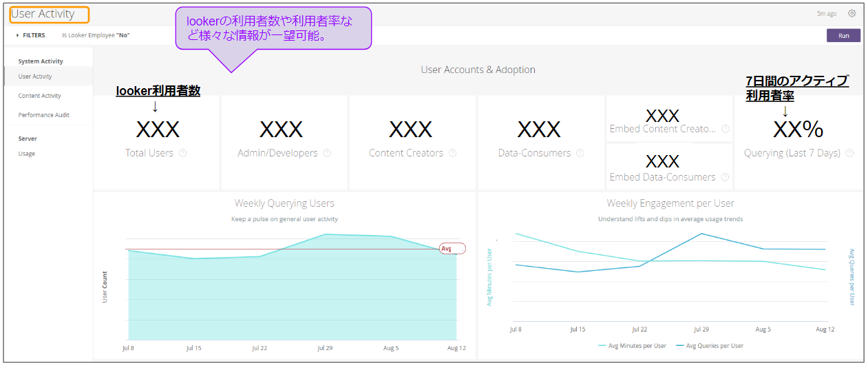This screenshot has width=868, height=368.
Task: Toggle Avg Queries per User legend
Action: click(710, 345)
